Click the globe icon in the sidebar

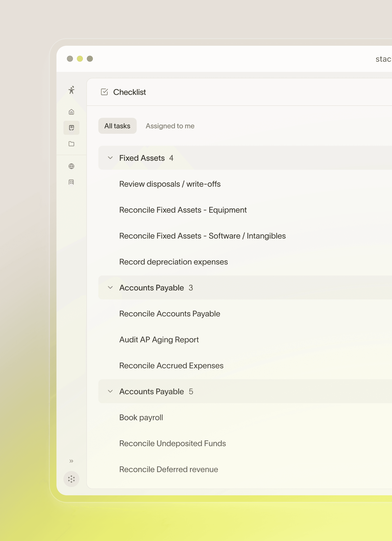71,166
